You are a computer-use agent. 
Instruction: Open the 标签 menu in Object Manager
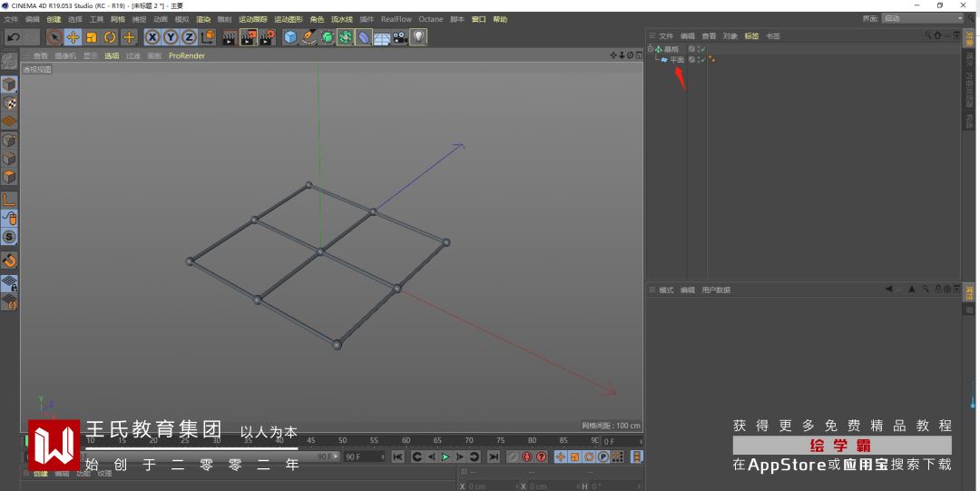tap(751, 36)
